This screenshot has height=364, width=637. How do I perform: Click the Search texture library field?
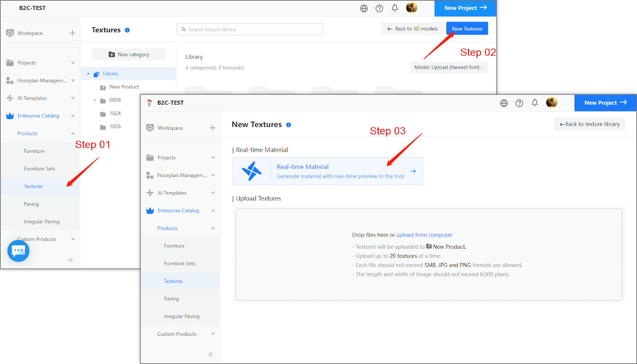[x=250, y=29]
